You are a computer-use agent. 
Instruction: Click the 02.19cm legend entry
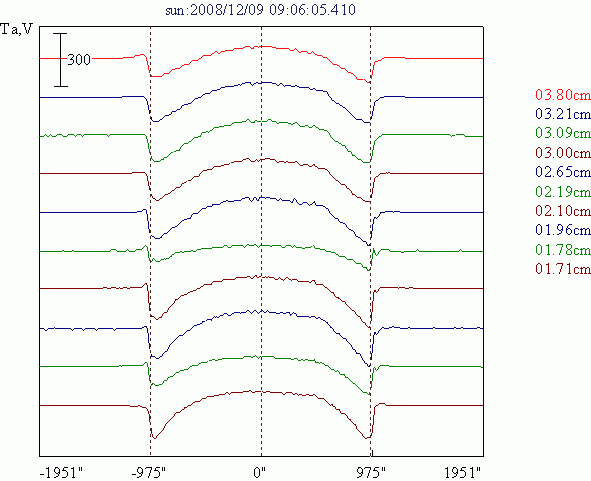[x=563, y=191]
